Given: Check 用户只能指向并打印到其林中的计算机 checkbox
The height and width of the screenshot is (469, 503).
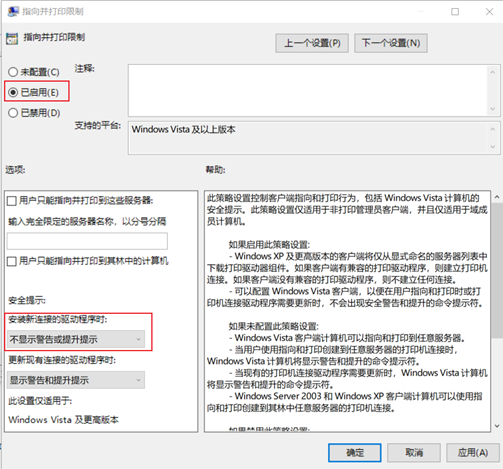Looking at the screenshot, I should click(x=12, y=261).
